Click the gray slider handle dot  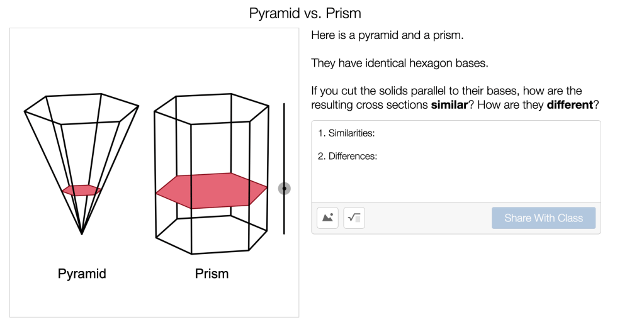click(x=285, y=189)
